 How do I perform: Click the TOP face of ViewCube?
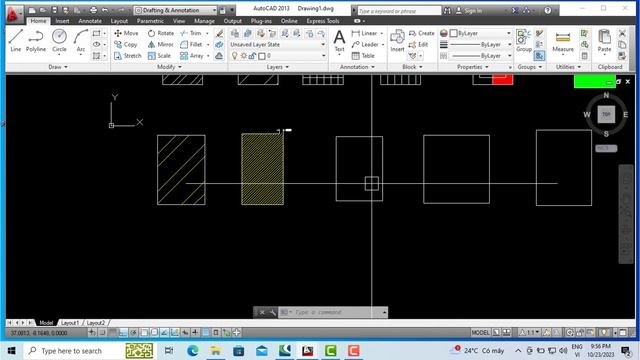(606, 114)
